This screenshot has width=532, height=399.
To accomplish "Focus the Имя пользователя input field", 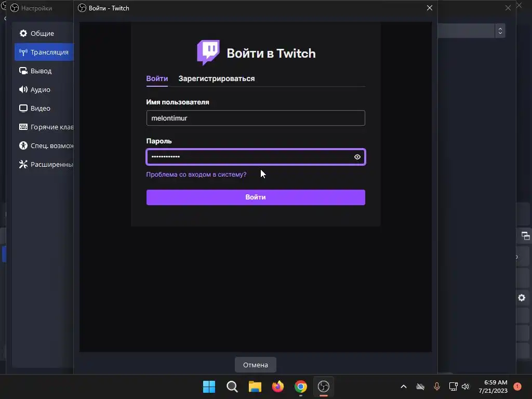I will click(x=256, y=118).
